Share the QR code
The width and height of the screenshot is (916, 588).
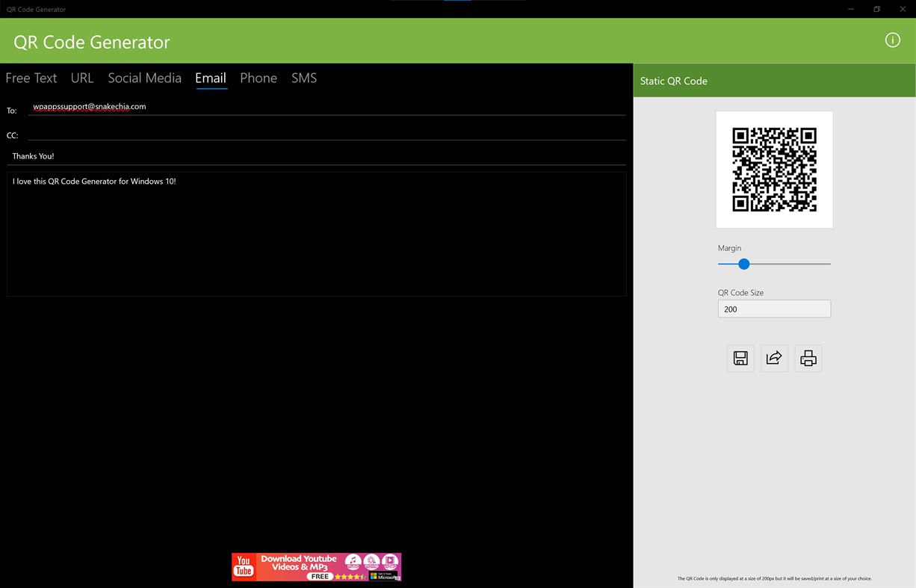tap(773, 358)
